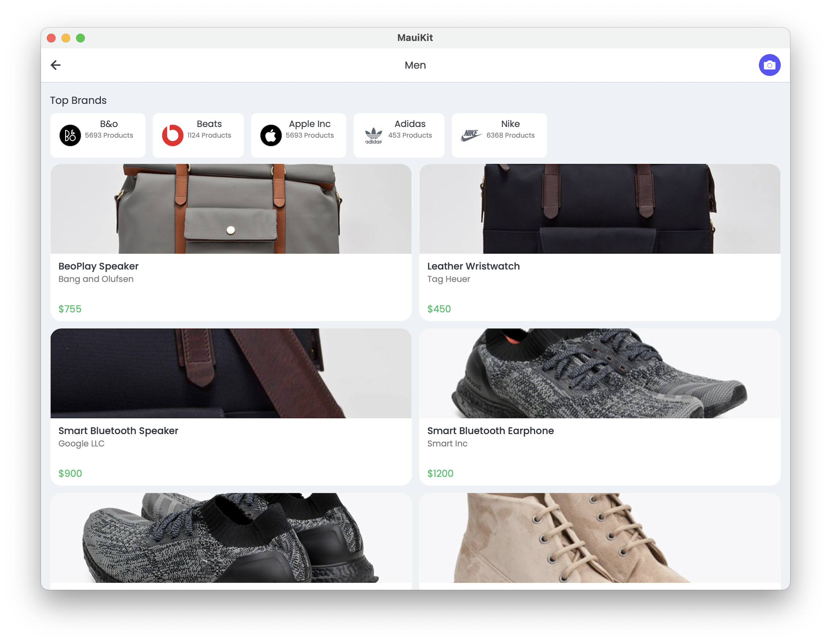Open the beige suede boot image

[x=599, y=538]
